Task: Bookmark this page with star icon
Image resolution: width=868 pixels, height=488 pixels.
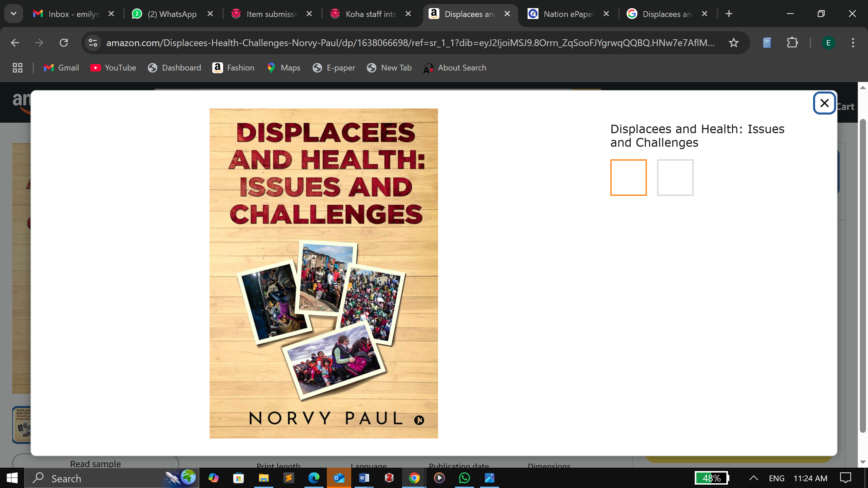Action: pos(733,43)
